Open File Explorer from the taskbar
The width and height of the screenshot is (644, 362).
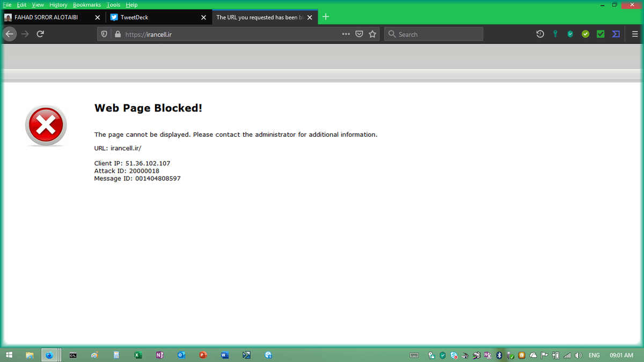click(30, 355)
